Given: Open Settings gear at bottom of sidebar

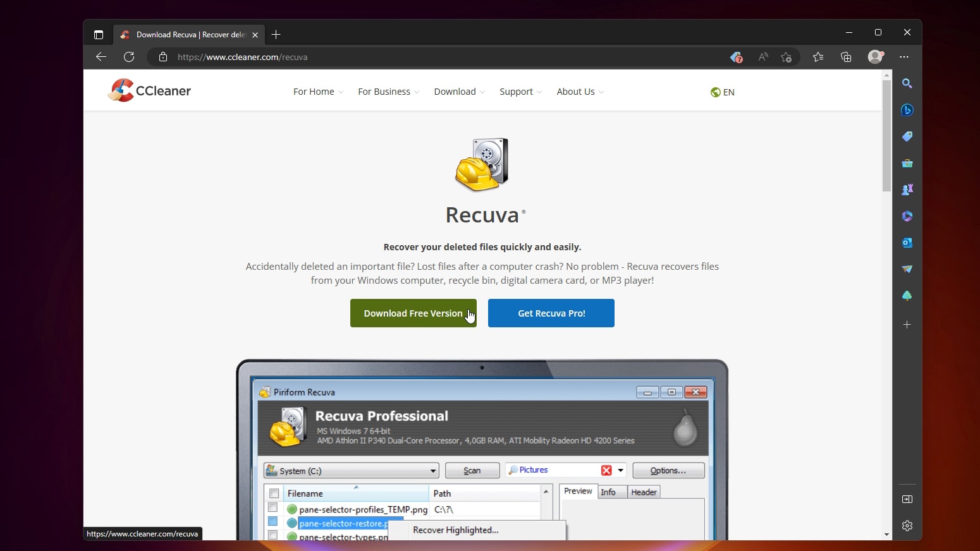Looking at the screenshot, I should pyautogui.click(x=907, y=525).
